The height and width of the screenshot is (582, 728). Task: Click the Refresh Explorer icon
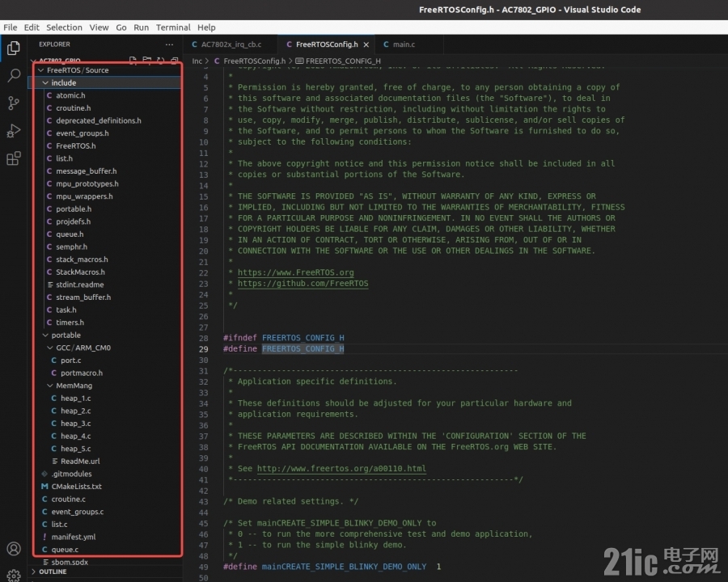(161, 61)
